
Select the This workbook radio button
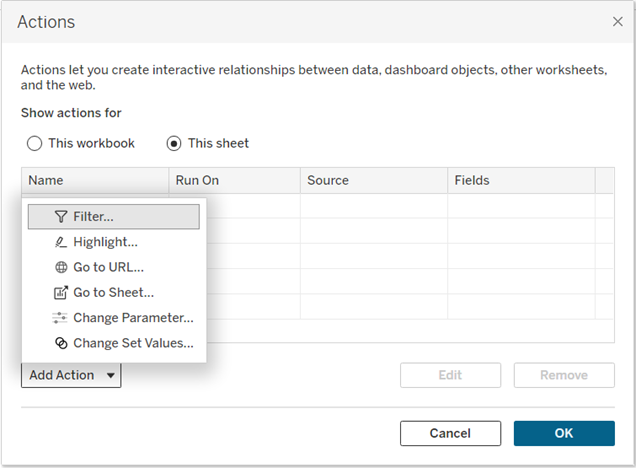pyautogui.click(x=34, y=143)
